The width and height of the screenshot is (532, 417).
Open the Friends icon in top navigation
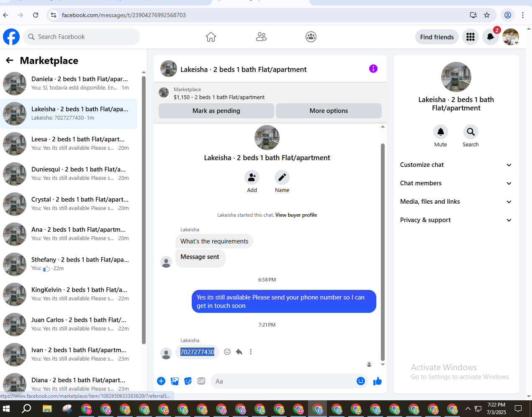tap(261, 37)
